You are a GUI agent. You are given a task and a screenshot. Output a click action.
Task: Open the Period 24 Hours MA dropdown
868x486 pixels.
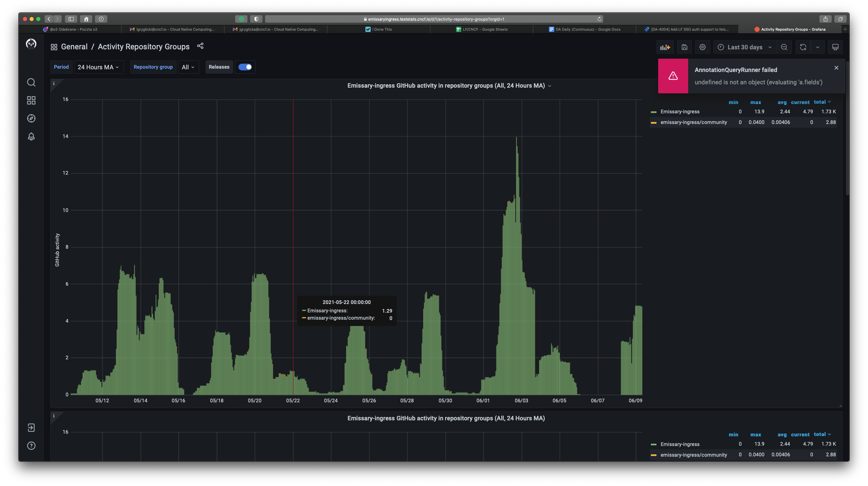(x=99, y=67)
